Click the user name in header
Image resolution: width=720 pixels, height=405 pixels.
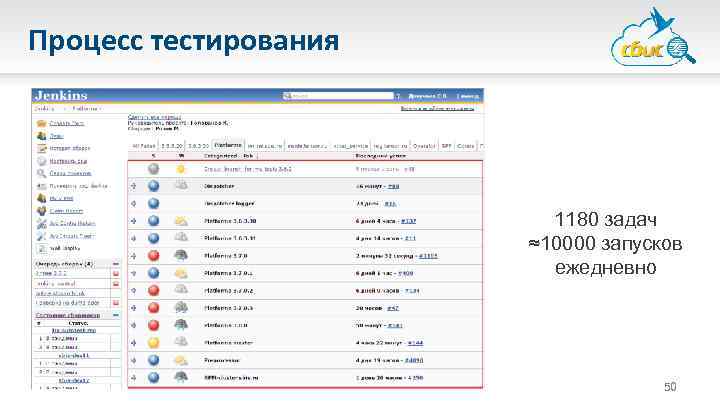coord(427,96)
